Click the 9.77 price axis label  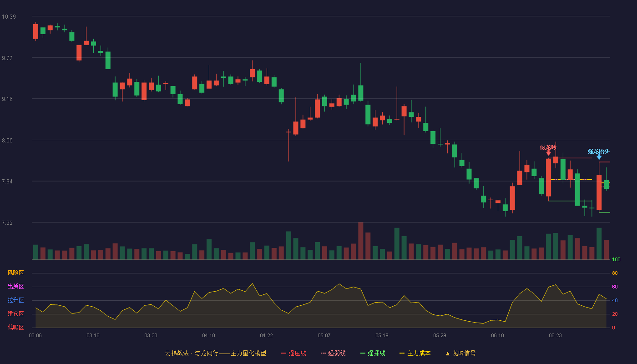point(8,58)
